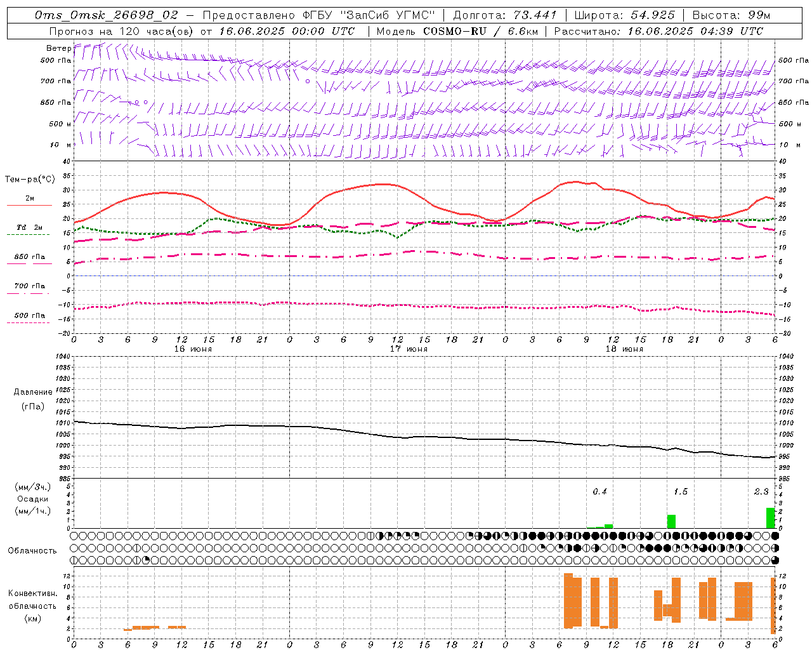Click the green precipitation bar under 1.5

[671, 522]
